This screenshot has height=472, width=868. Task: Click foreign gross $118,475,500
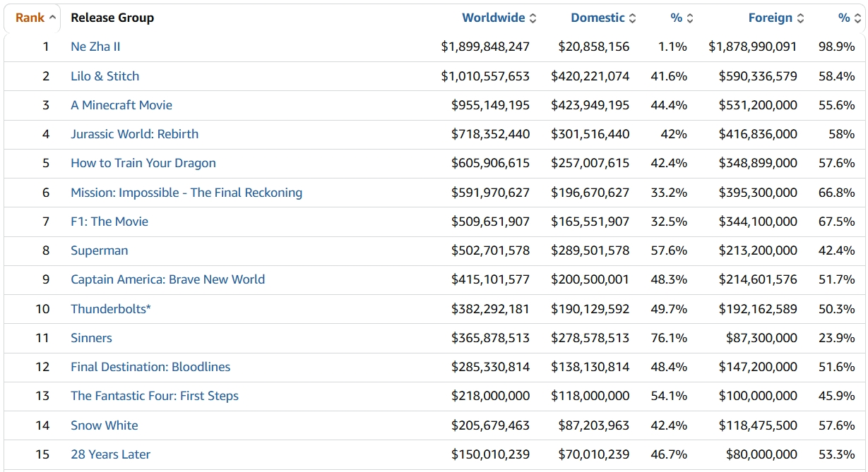tap(758, 425)
